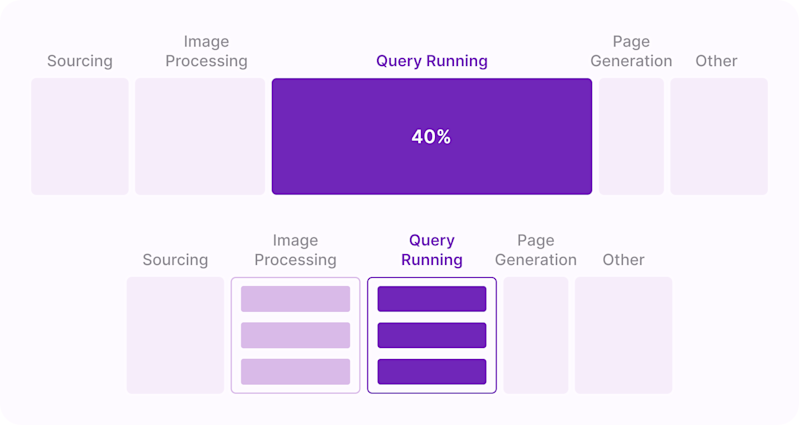Click middle dark bar in bottom Query Running
The width and height of the screenshot is (799, 425).
tap(432, 335)
